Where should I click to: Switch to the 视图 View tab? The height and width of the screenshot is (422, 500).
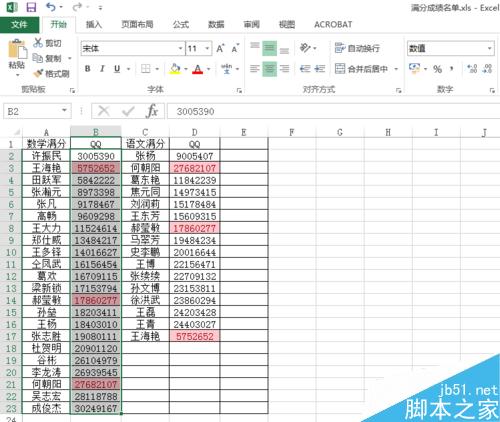[x=287, y=24]
